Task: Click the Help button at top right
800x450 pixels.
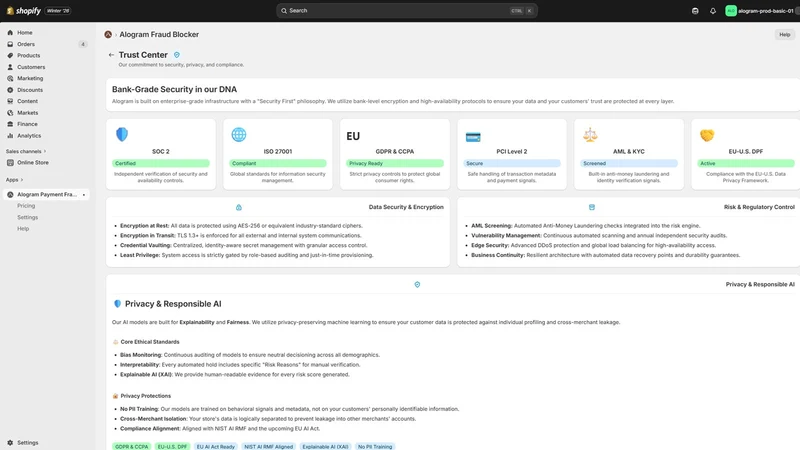Action: (x=784, y=35)
